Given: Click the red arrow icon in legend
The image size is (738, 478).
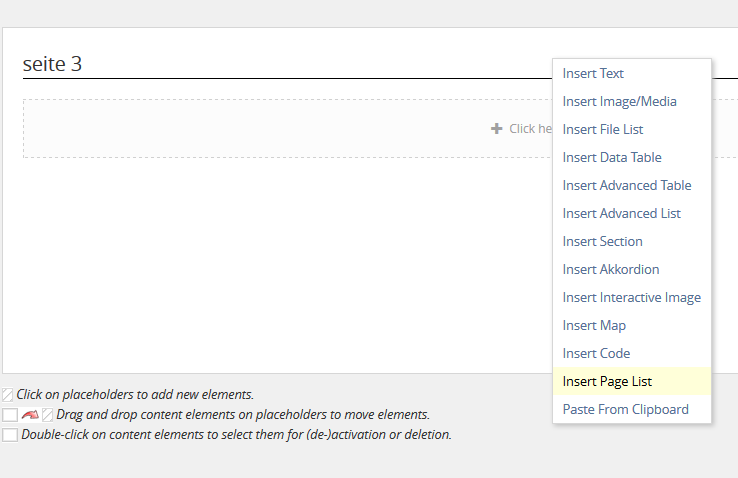Looking at the screenshot, I should tap(29, 415).
